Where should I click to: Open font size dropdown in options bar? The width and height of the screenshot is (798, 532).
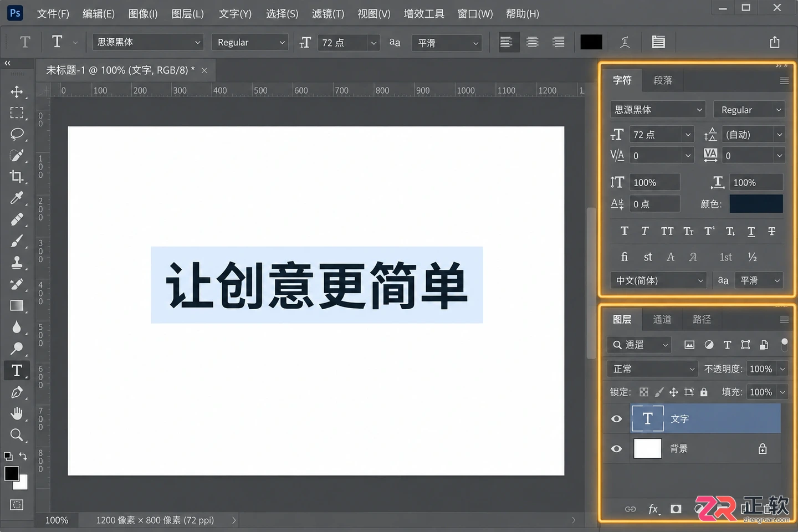pyautogui.click(x=374, y=43)
